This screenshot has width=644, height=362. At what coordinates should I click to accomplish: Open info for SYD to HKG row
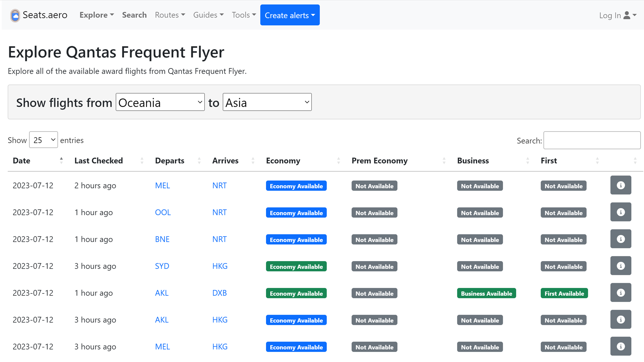click(x=621, y=266)
